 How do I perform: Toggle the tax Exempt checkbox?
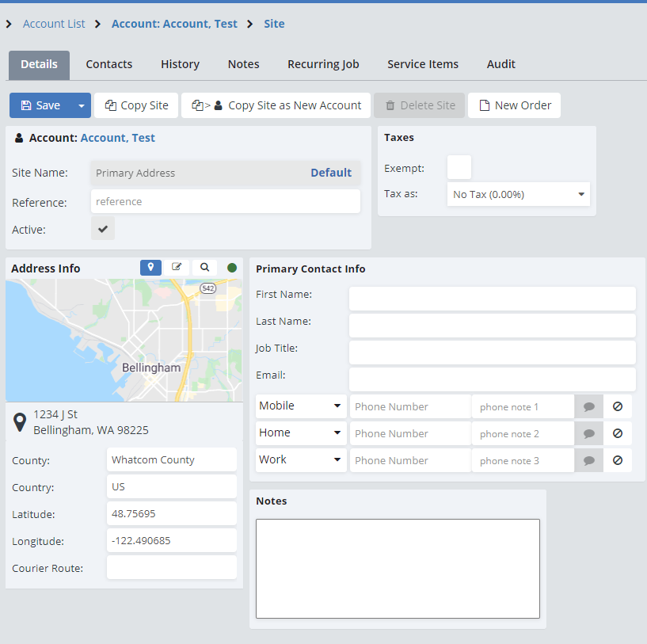click(x=459, y=167)
